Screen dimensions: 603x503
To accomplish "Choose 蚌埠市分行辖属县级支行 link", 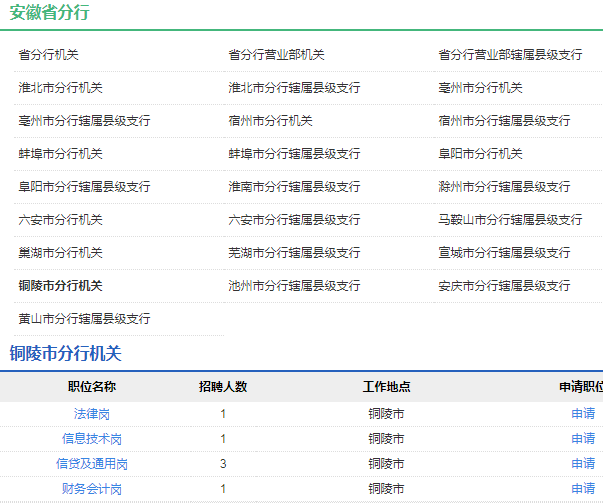I will [x=294, y=154].
